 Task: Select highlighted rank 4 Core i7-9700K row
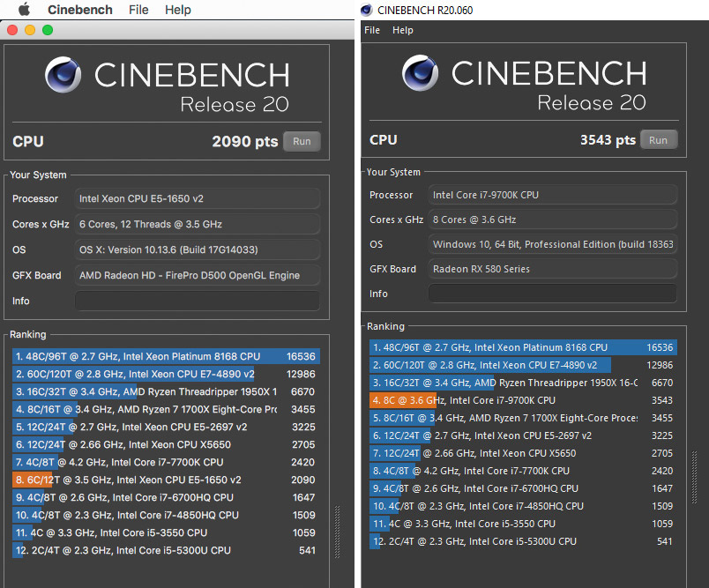[x=523, y=400]
